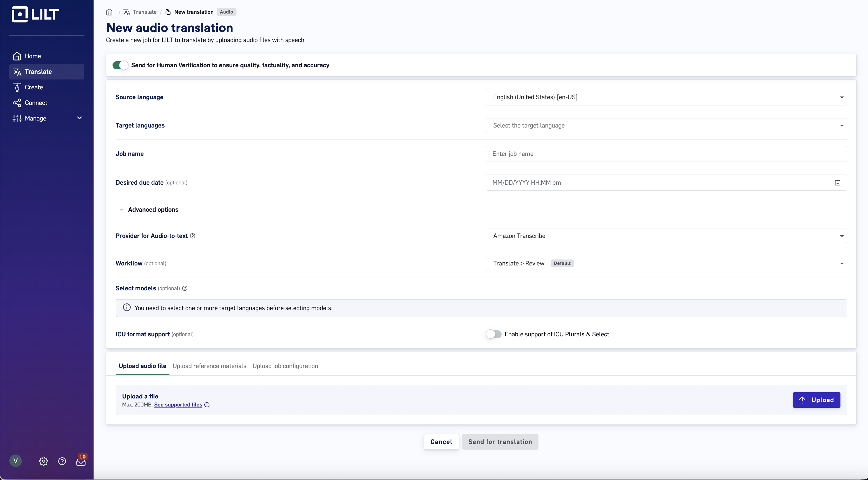The height and width of the screenshot is (480, 868).
Task: Open the Workflow Translate > Review dropdown
Action: coord(666,263)
